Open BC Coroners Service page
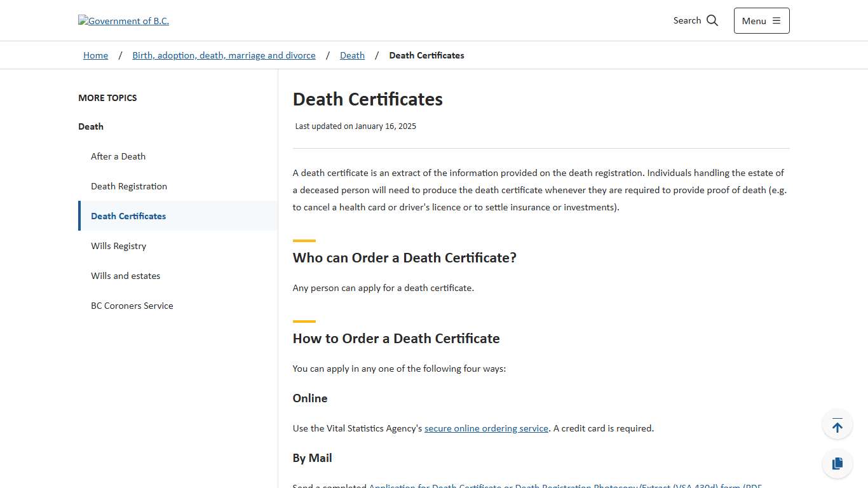This screenshot has height=488, width=868. pos(132,306)
